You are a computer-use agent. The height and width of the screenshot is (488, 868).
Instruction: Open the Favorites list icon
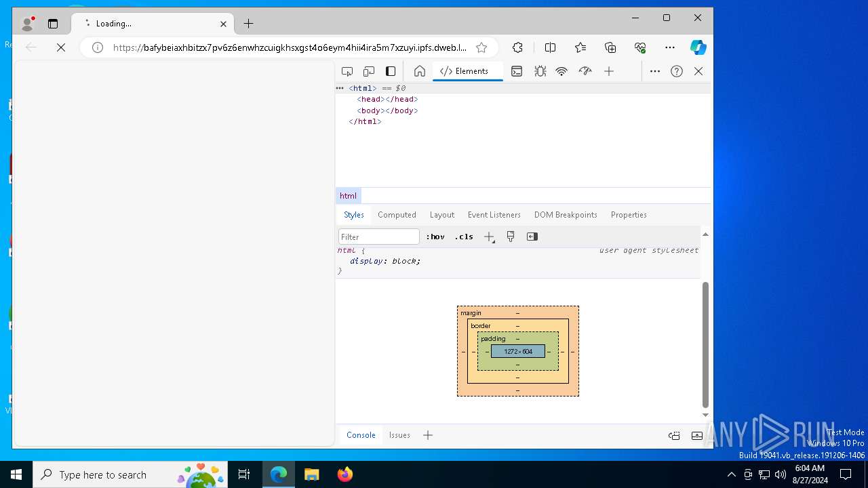click(x=580, y=47)
